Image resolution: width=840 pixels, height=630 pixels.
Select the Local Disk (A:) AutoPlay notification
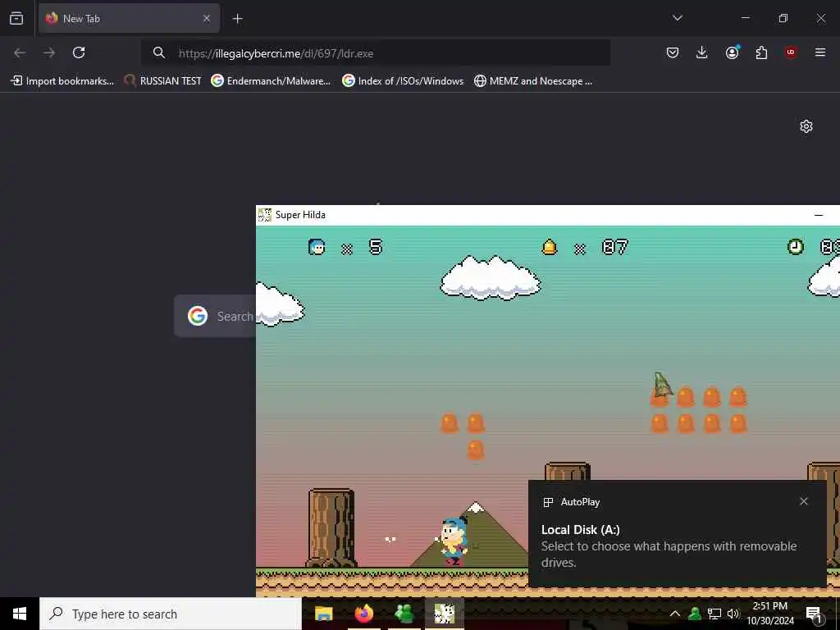point(677,533)
